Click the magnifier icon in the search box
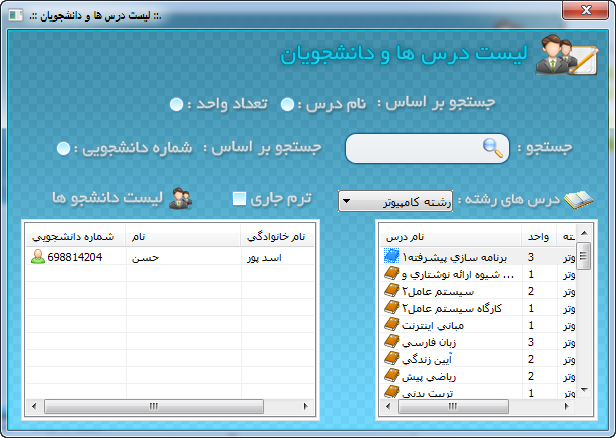This screenshot has height=438, width=616. [493, 148]
